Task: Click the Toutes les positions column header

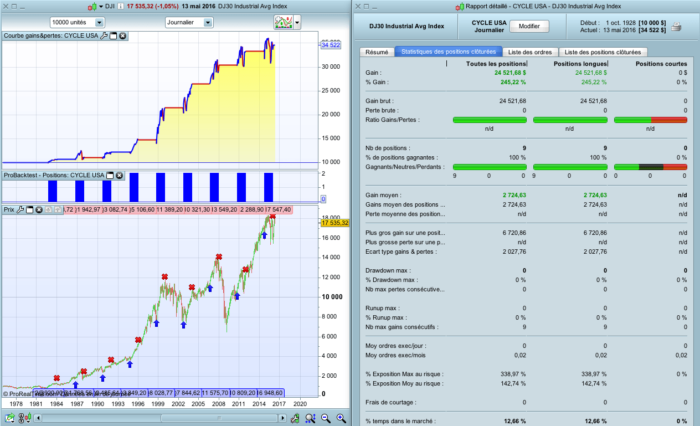Action: point(496,64)
